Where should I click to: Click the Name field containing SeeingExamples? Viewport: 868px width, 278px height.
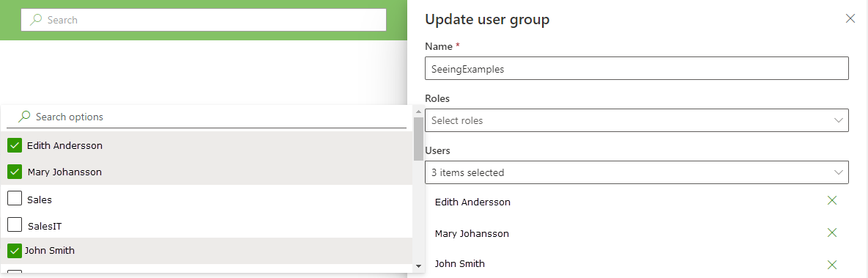coord(637,68)
